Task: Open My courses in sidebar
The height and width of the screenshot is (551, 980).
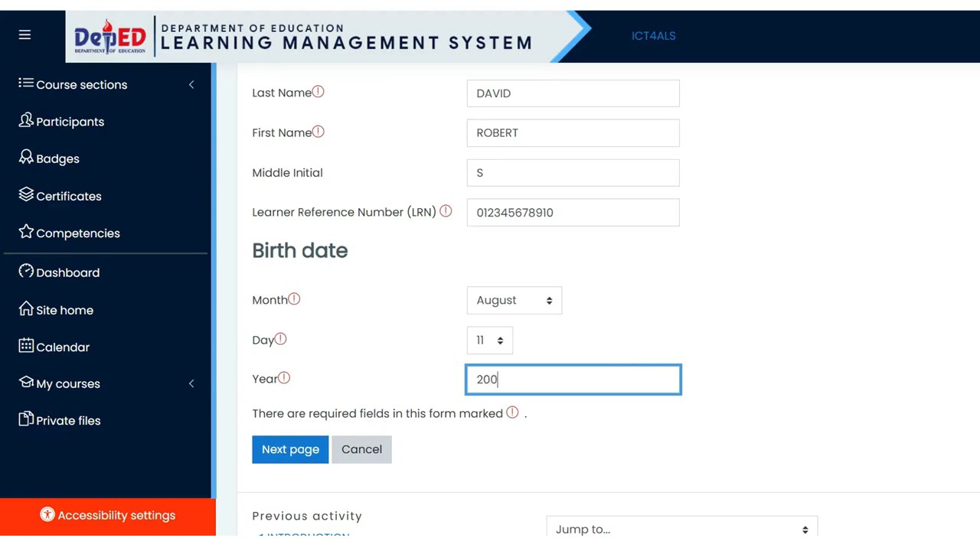Action: tap(68, 383)
